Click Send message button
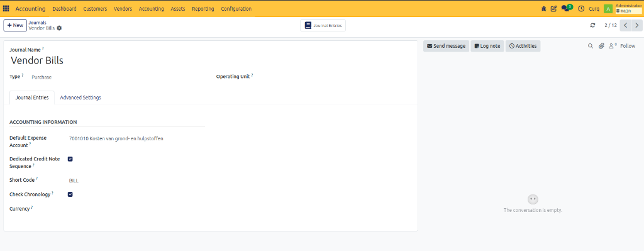 pyautogui.click(x=446, y=46)
